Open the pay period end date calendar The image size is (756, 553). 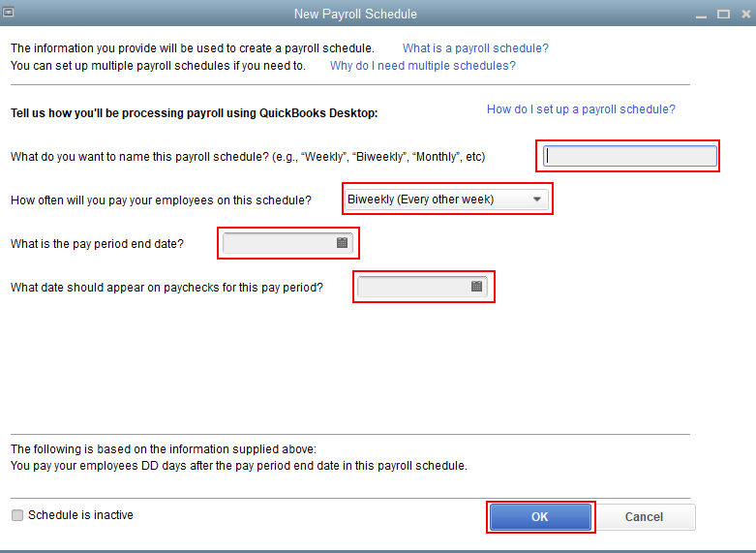click(342, 243)
